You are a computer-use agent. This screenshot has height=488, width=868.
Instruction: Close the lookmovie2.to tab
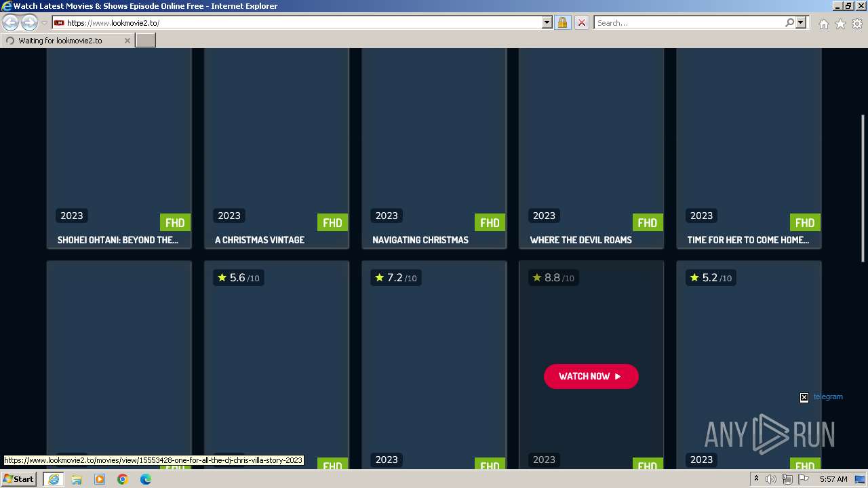127,41
